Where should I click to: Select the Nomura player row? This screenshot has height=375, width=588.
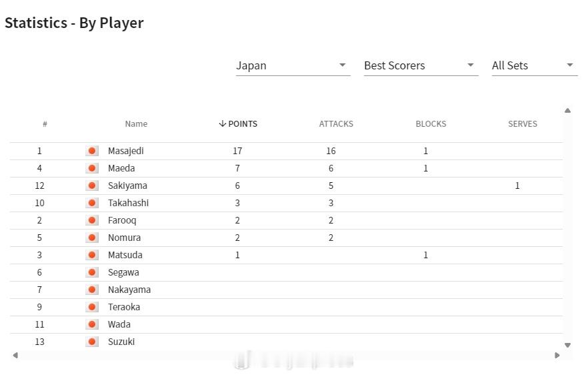coord(286,238)
